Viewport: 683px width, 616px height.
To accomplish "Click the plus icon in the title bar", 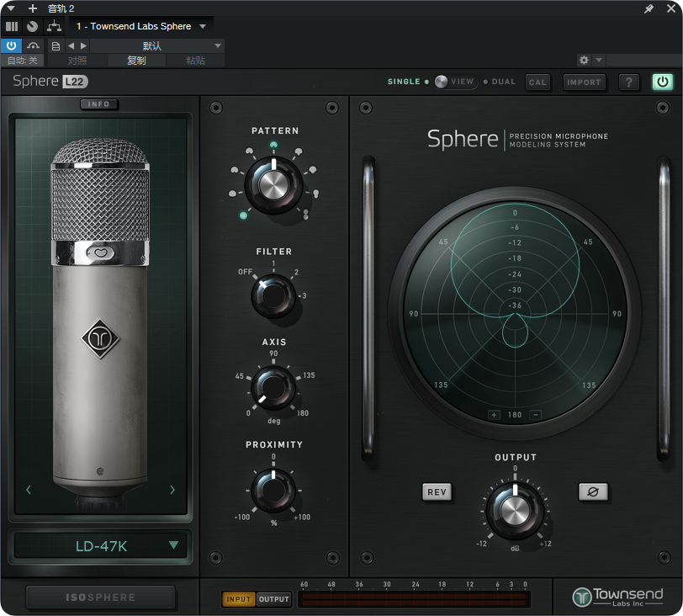I will tap(33, 8).
